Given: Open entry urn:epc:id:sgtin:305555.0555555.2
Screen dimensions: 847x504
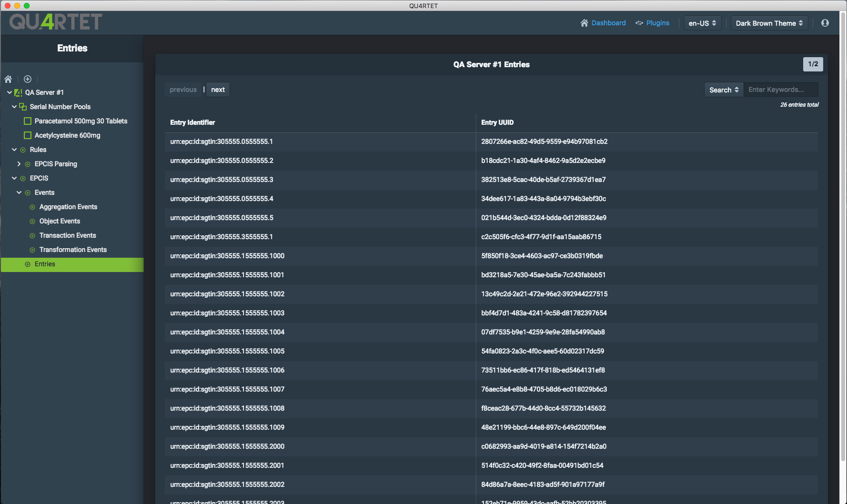Looking at the screenshot, I should coord(222,161).
